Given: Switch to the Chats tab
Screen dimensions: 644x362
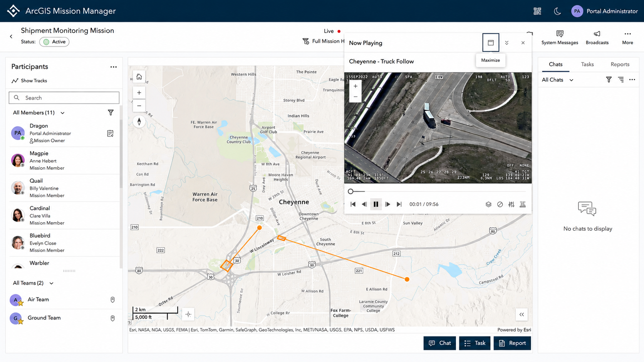Looking at the screenshot, I should (x=555, y=64).
